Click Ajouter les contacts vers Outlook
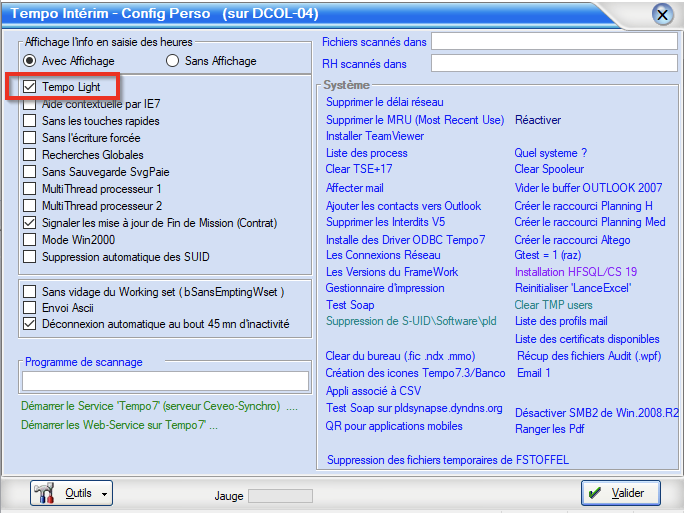The image size is (684, 513). (x=404, y=206)
